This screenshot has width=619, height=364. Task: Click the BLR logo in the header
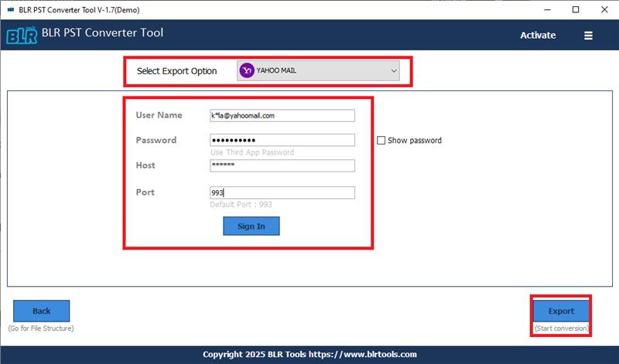click(x=22, y=36)
